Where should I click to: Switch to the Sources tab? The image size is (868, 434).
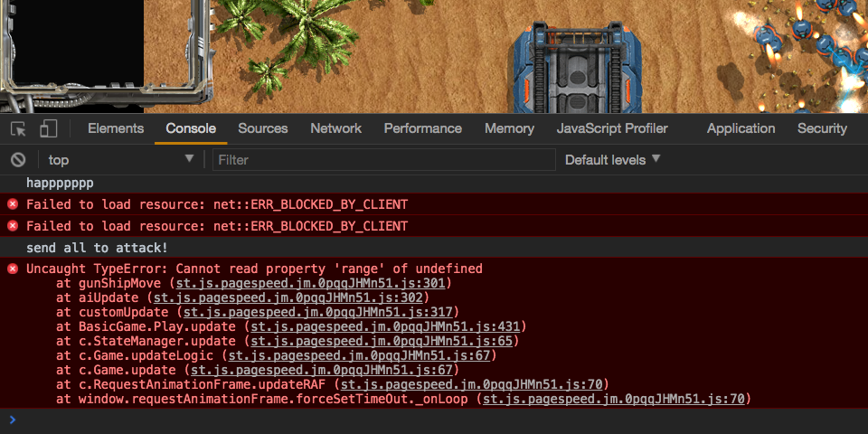coord(263,128)
